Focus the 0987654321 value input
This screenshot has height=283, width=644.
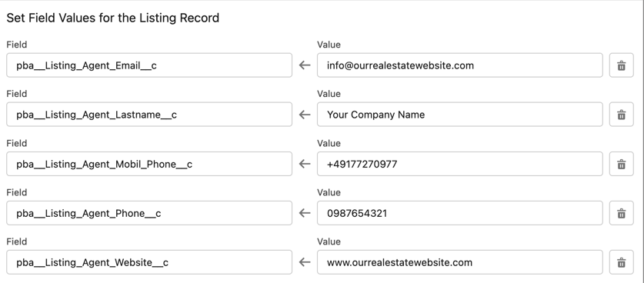click(x=460, y=213)
